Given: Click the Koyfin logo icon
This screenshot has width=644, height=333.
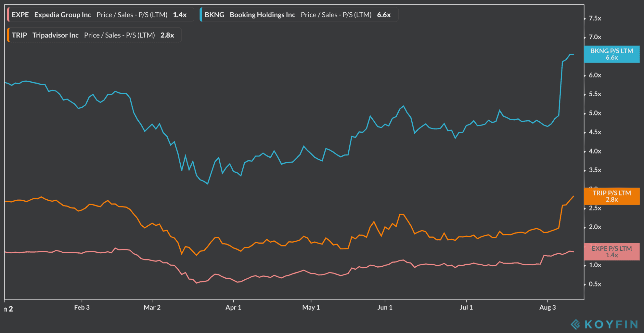Looking at the screenshot, I should click(575, 324).
